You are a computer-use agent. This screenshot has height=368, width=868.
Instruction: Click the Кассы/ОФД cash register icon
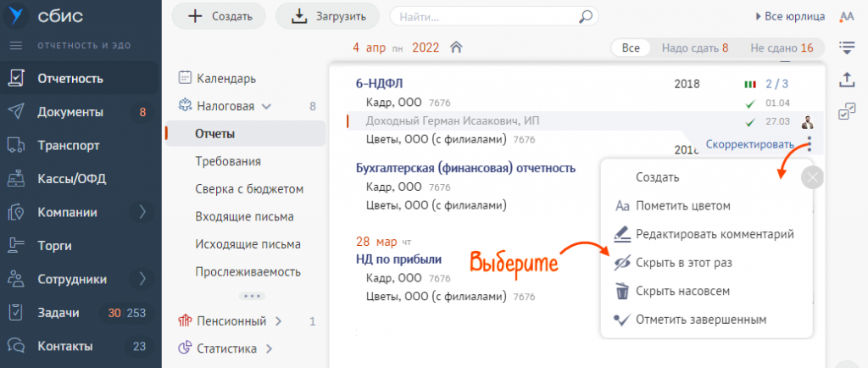(x=16, y=179)
